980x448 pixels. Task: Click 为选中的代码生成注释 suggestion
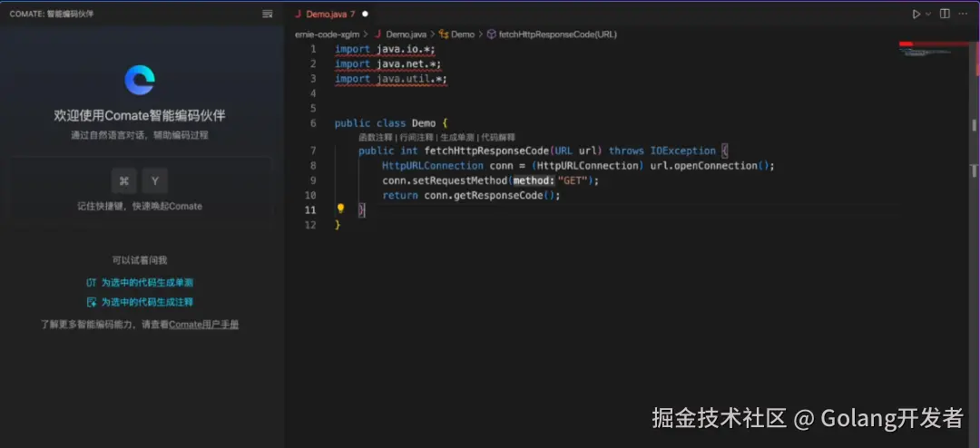(x=148, y=302)
